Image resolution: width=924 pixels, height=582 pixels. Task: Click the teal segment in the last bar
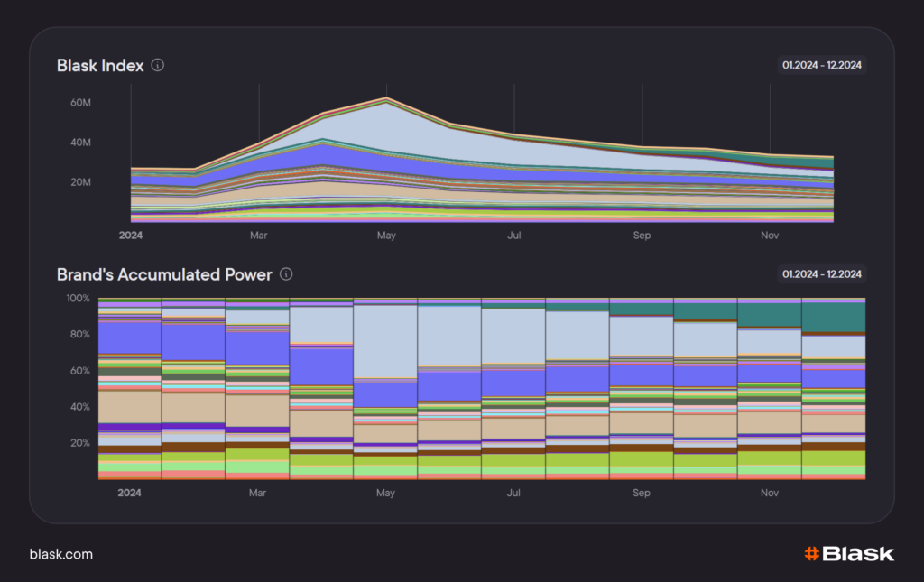pyautogui.click(x=833, y=318)
